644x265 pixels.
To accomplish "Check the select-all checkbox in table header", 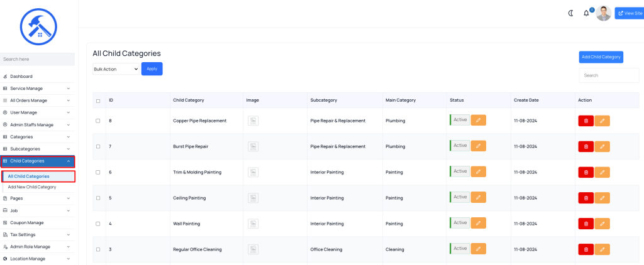I will click(97, 101).
